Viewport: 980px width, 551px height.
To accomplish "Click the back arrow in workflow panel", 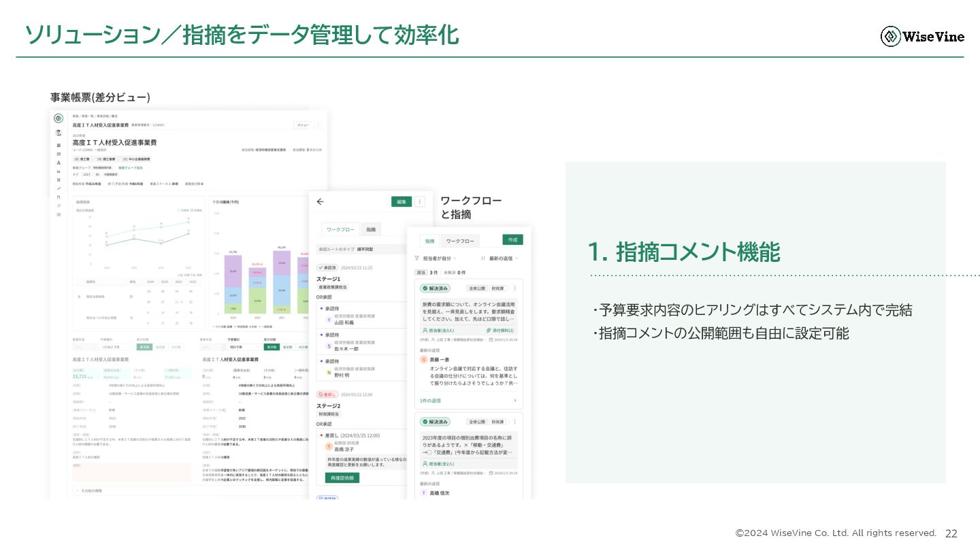I will (x=321, y=201).
